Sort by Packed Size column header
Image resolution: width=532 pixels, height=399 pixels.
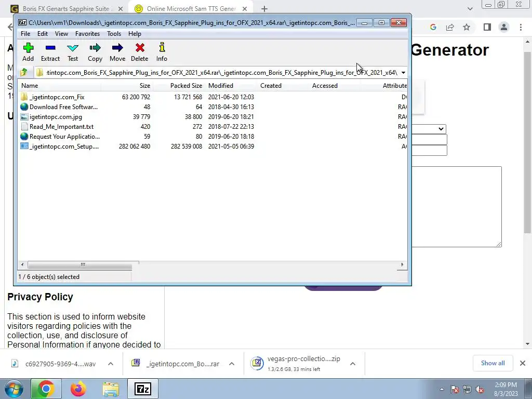pyautogui.click(x=179, y=86)
